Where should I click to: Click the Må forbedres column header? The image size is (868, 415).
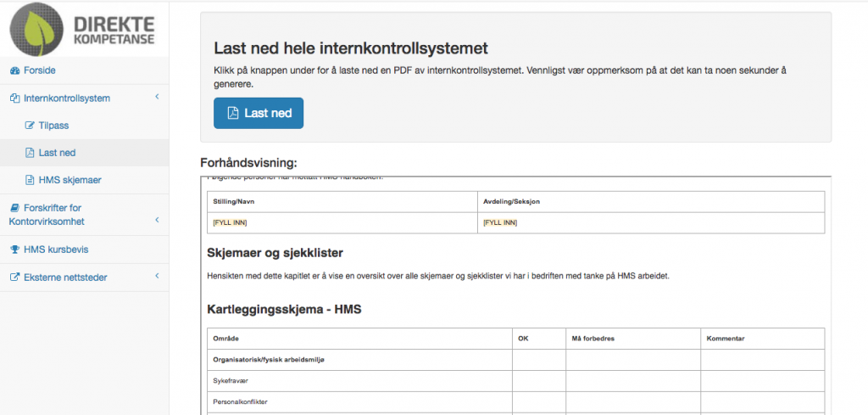(593, 338)
